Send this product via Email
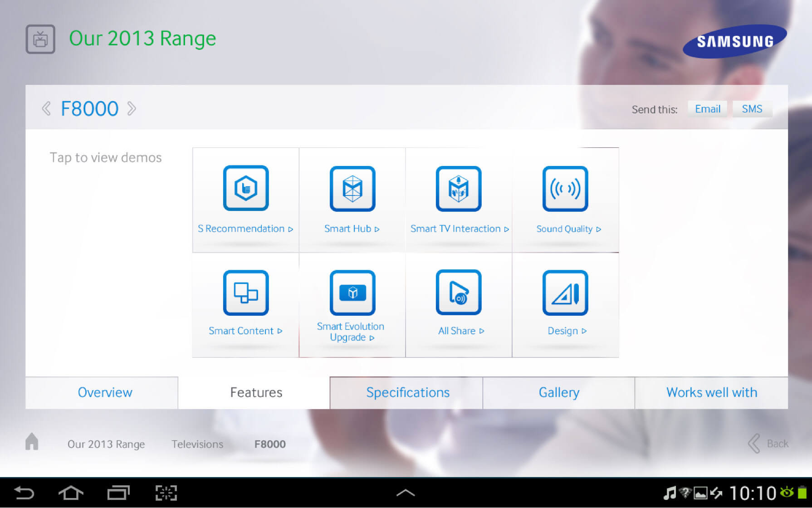The height and width of the screenshot is (508, 812). coord(707,109)
